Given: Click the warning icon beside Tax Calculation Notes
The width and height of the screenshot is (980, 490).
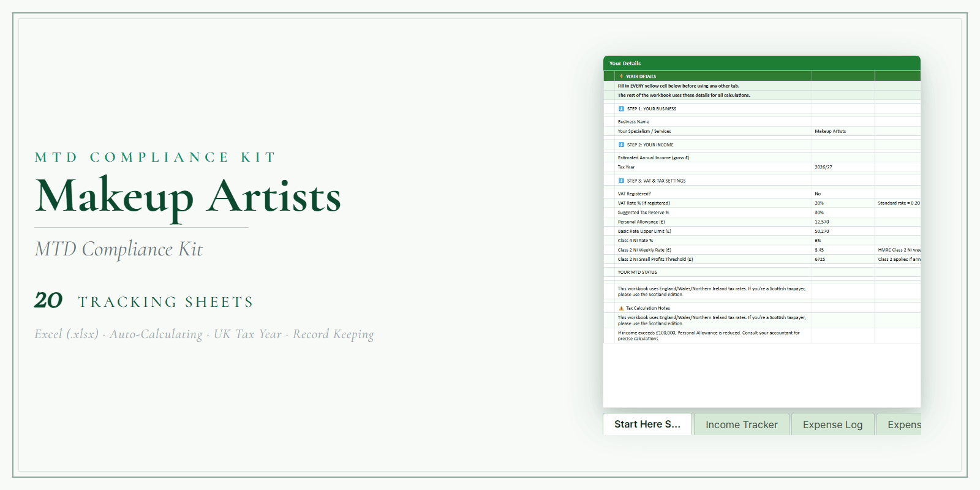Looking at the screenshot, I should [x=621, y=309].
